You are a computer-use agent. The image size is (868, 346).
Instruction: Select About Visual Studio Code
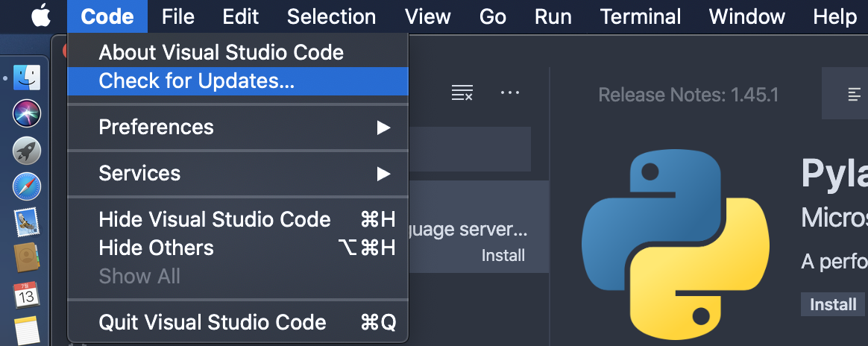click(x=237, y=53)
